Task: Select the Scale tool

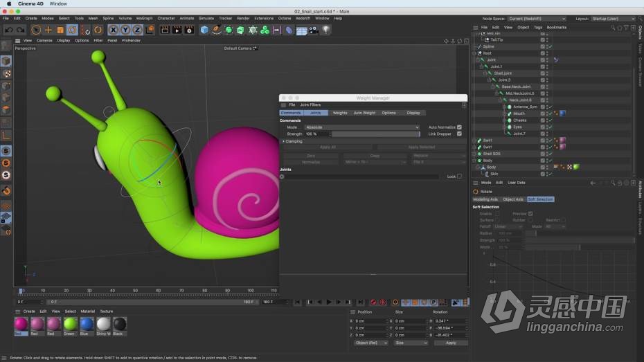Action: pos(60,30)
